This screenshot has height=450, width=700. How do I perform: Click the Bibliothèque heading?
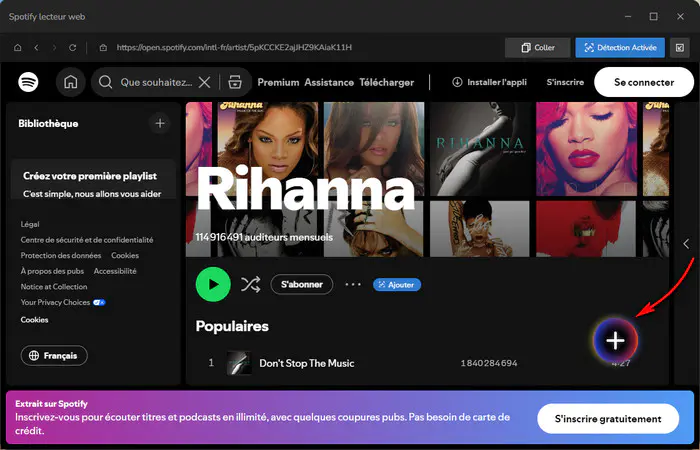[48, 124]
